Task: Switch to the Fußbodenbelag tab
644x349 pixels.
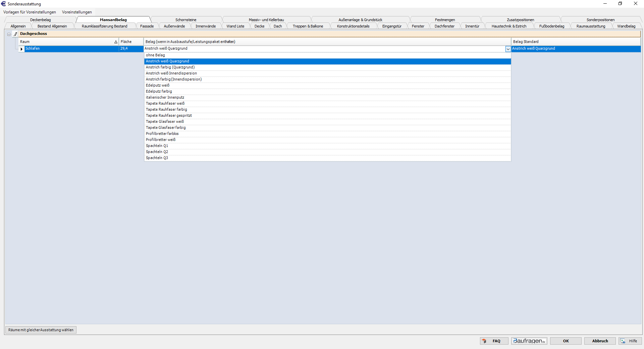Action: point(551,26)
